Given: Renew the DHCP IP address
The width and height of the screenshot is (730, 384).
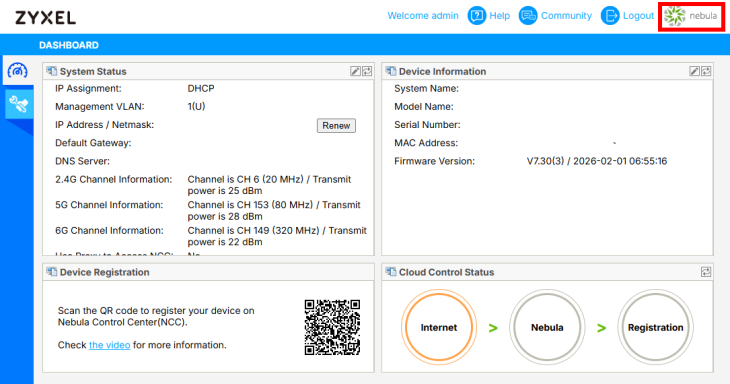Looking at the screenshot, I should pyautogui.click(x=336, y=126).
